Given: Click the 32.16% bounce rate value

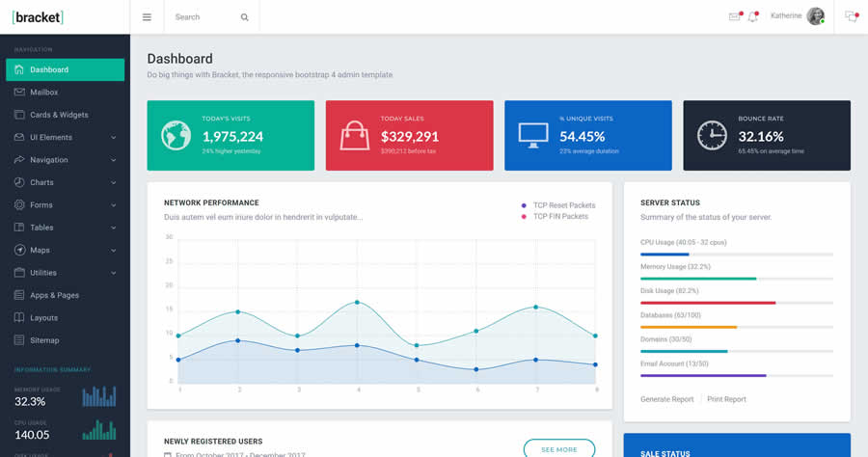Looking at the screenshot, I should point(761,136).
